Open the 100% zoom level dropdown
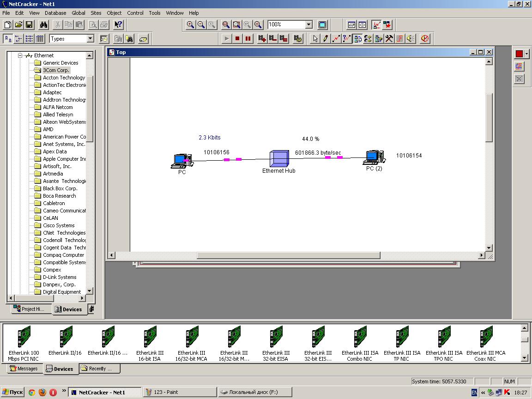Viewport: 532px width, 399px height. [x=308, y=25]
